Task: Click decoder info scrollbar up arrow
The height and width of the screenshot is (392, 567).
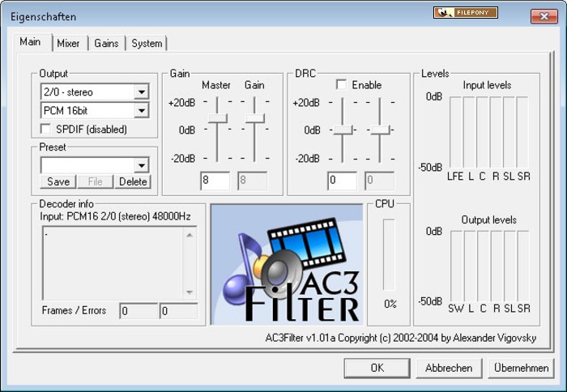Action: (190, 236)
